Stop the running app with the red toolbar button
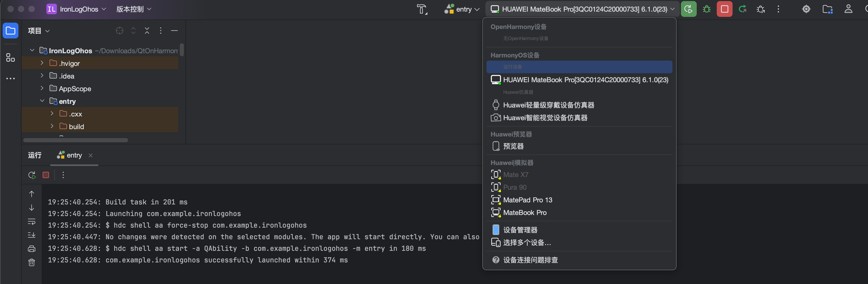Viewport: 868px width, 284px height. coord(724,9)
